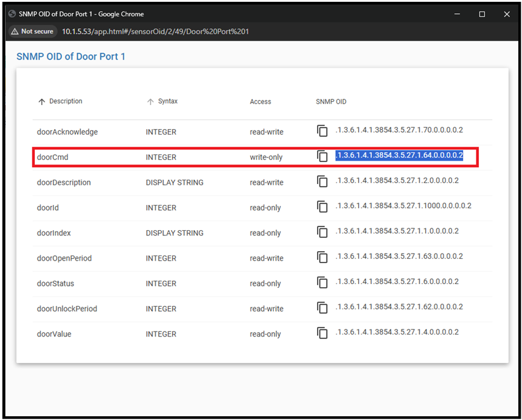Click the SNMP OID column header
The image size is (522, 420).
point(331,102)
